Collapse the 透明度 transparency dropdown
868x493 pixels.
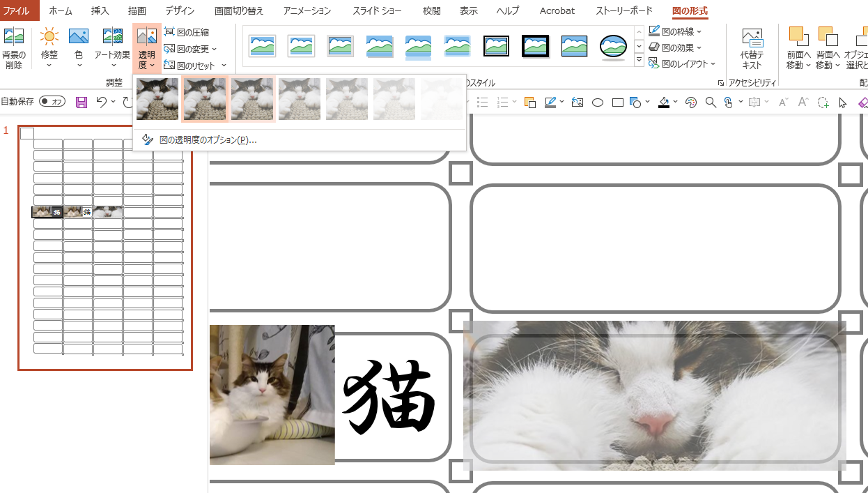click(x=146, y=49)
